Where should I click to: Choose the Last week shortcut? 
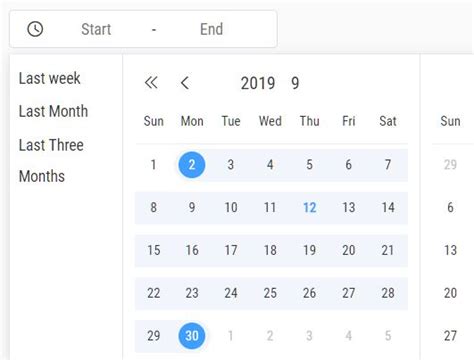[x=50, y=78]
